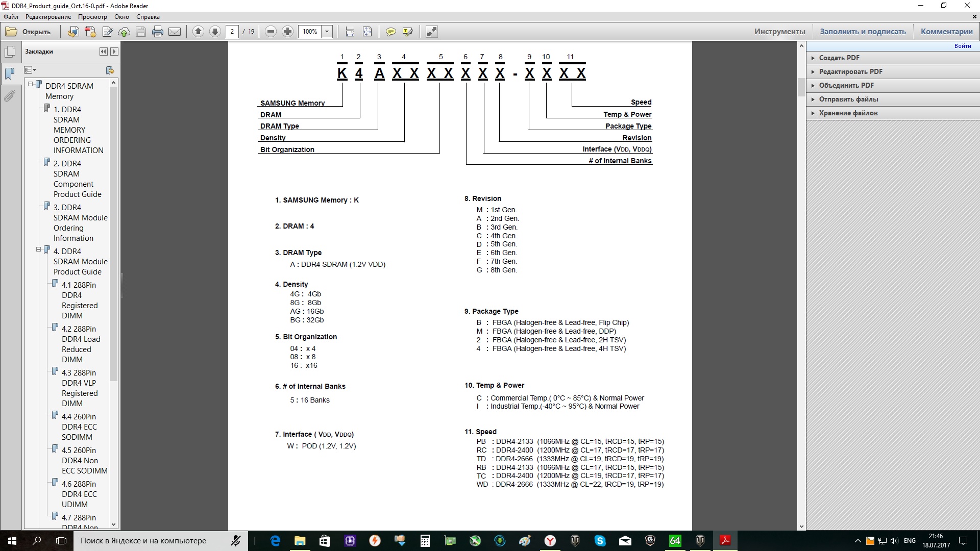980x551 pixels.
Task: Click the zoom in plus button
Action: coord(288,32)
